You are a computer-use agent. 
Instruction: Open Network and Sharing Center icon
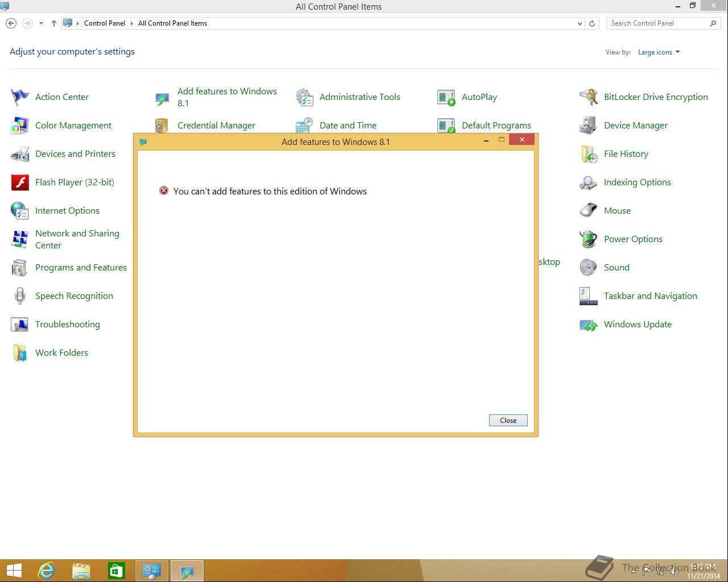pos(20,239)
